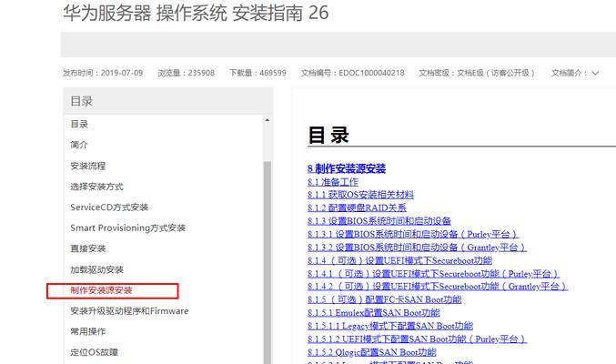Open link 8.1.1 获取OS安装相关材料
Viewport: 616px width, 364px height.
(x=360, y=195)
